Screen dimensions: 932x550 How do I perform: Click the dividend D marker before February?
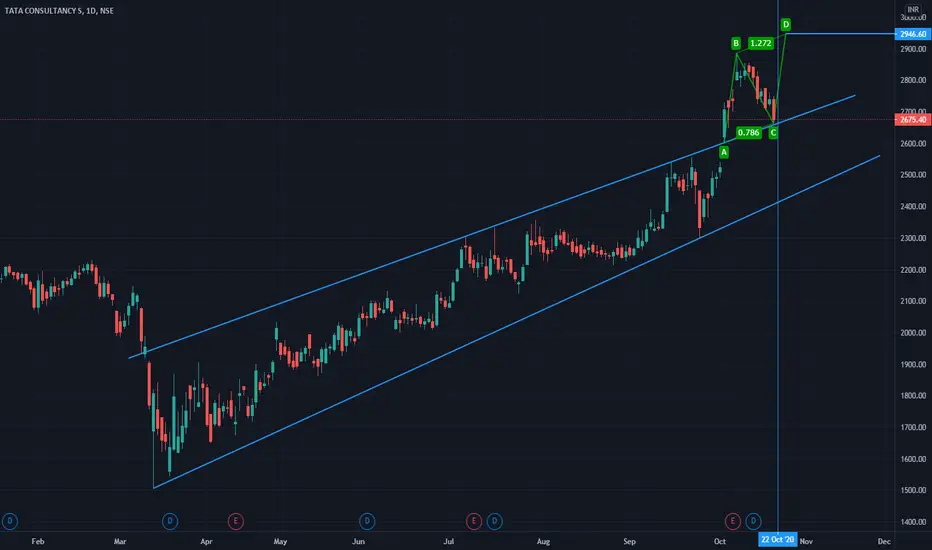click(10, 521)
